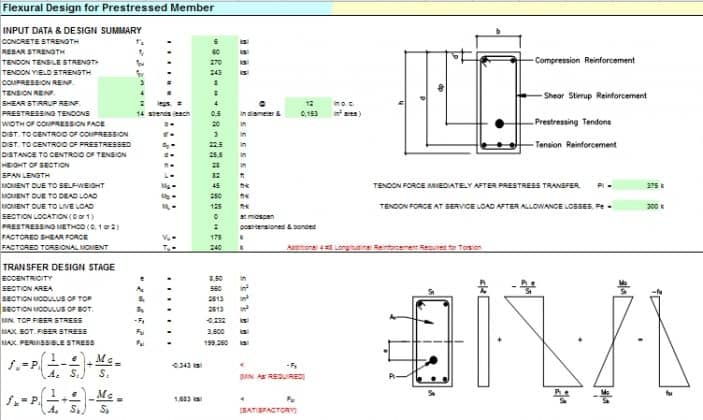Select the compression reinf. bar count cell
Viewport: 703px width, 420px height.
122,82
